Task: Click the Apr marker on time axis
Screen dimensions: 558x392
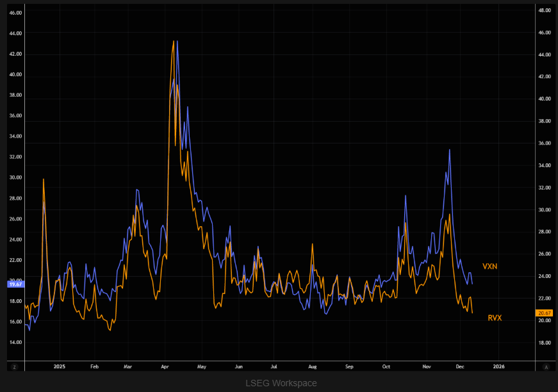Action: point(165,366)
